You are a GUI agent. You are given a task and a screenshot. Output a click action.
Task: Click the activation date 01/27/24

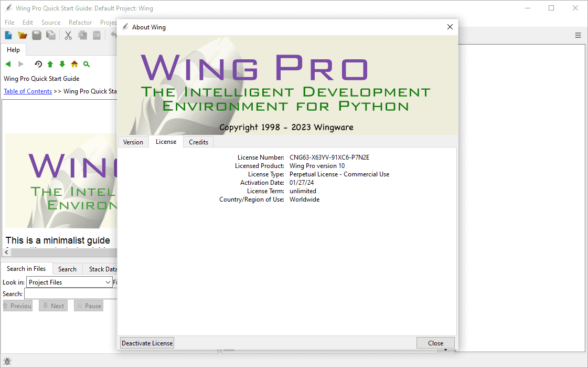click(302, 183)
